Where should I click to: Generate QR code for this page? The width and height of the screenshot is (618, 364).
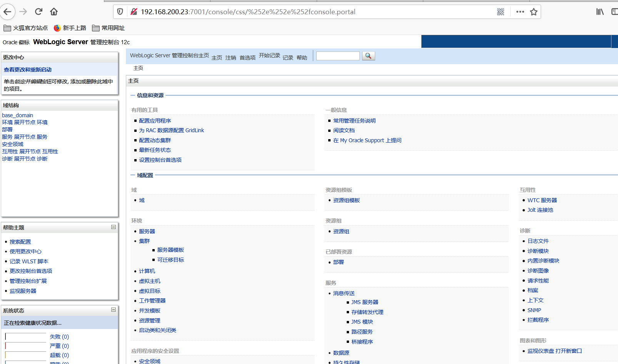[501, 12]
